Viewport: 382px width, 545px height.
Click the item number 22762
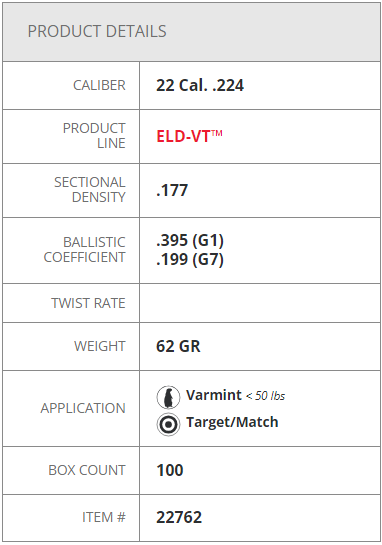(x=179, y=517)
